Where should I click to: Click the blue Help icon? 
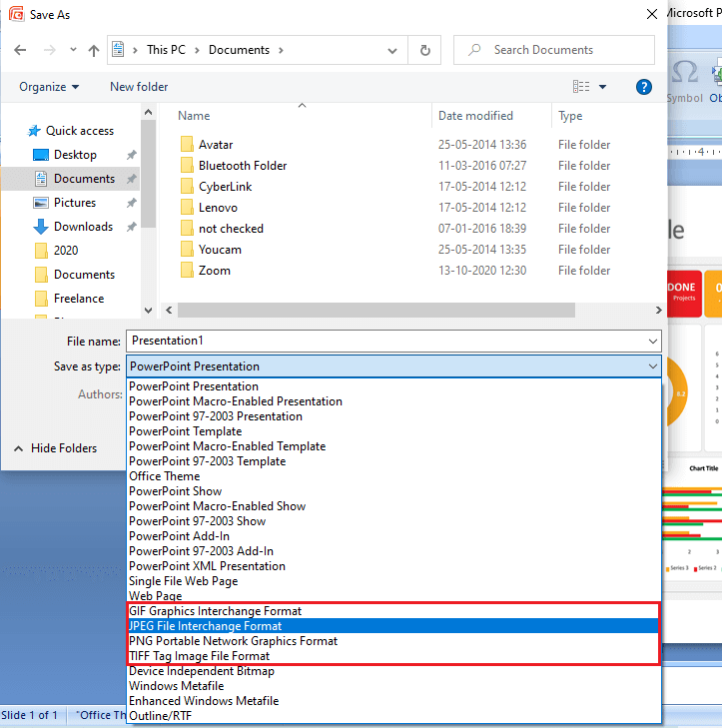pos(643,87)
